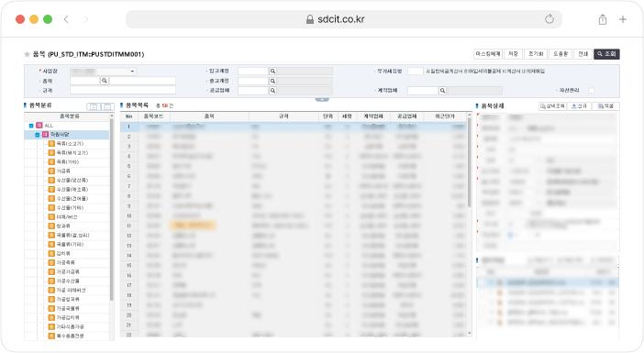This screenshot has height=353, width=644.
Task: Click the magnifier lookup beside 출고계정 field
Action: coord(272,82)
